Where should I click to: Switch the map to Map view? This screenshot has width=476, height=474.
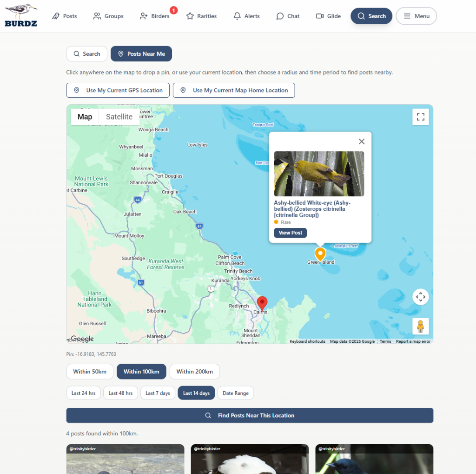85,117
